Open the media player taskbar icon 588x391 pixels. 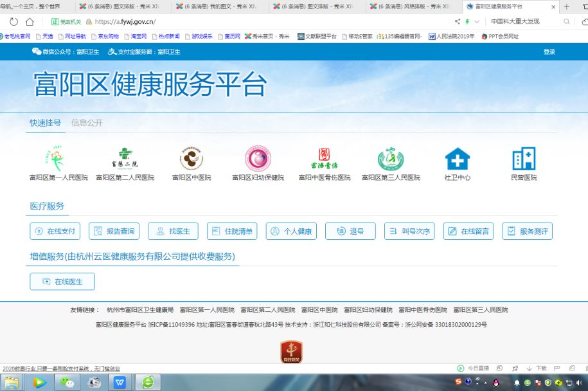[39, 383]
